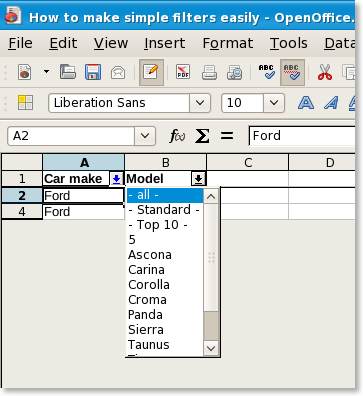Open the Format menu

(228, 43)
